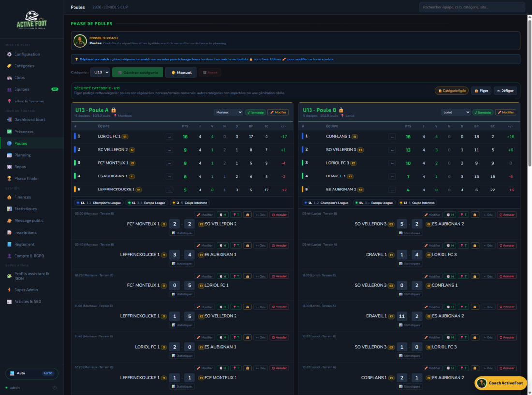
Task: Open Clubs via its stadium icon
Action: tap(9, 78)
